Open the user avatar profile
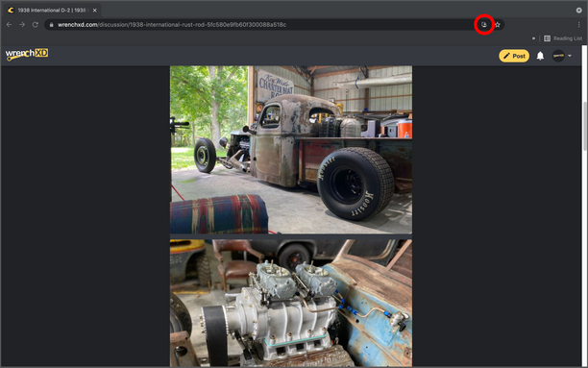Image resolution: width=588 pixels, height=368 pixels. click(x=558, y=56)
